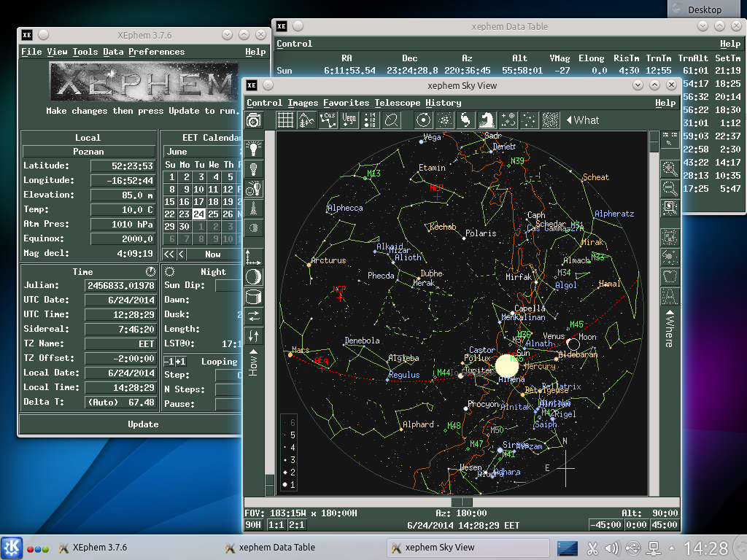Image resolution: width=747 pixels, height=560 pixels.
Task: Click the flip up-down arrows icon
Action: pyautogui.click(x=253, y=336)
